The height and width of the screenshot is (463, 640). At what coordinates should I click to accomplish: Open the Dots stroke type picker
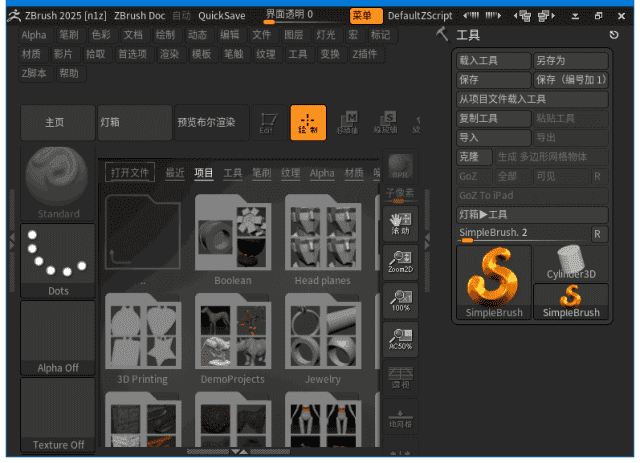click(x=58, y=261)
